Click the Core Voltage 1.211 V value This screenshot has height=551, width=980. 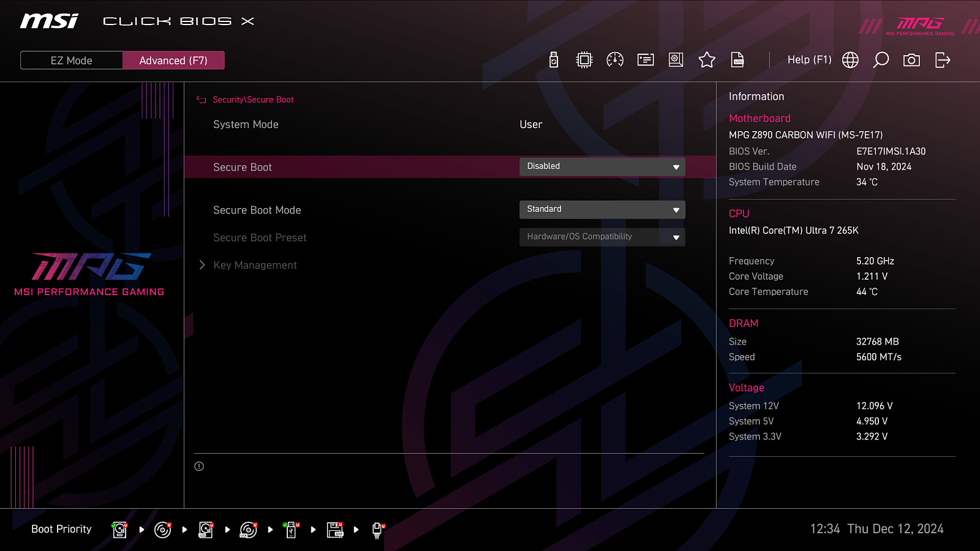click(x=872, y=276)
